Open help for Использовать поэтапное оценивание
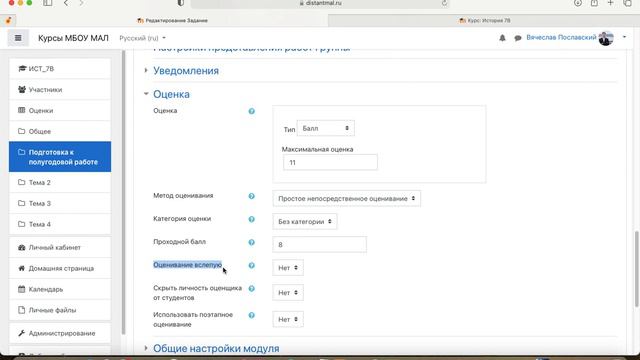 tap(251, 315)
